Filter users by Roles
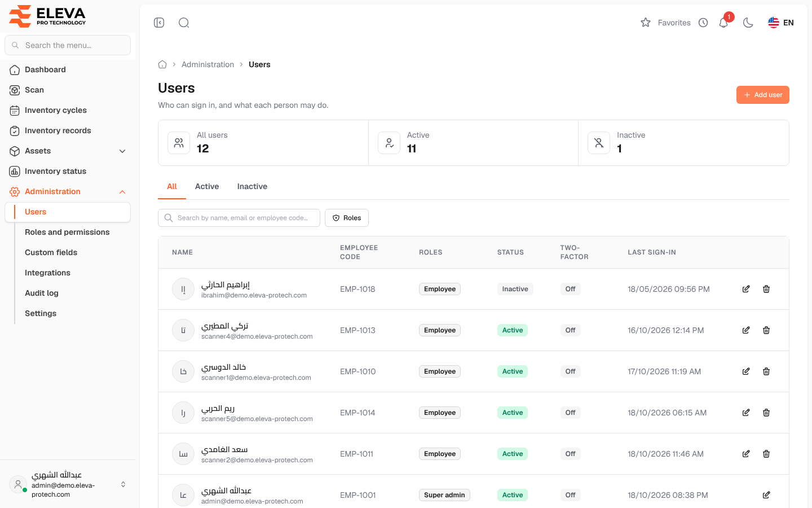The width and height of the screenshot is (812, 508). (347, 218)
